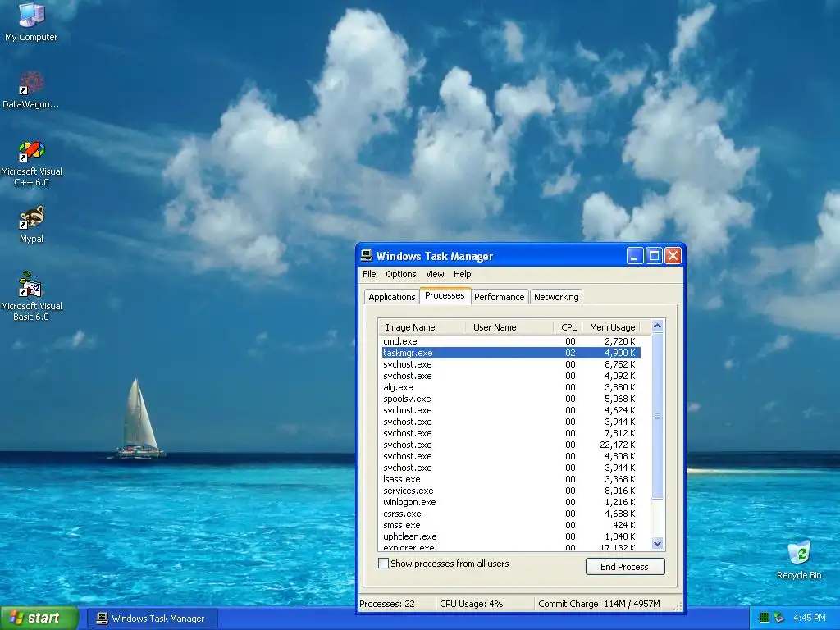Screen dimensions: 840x630
Task: Click the process list scroll up arrow
Action: coord(657,326)
